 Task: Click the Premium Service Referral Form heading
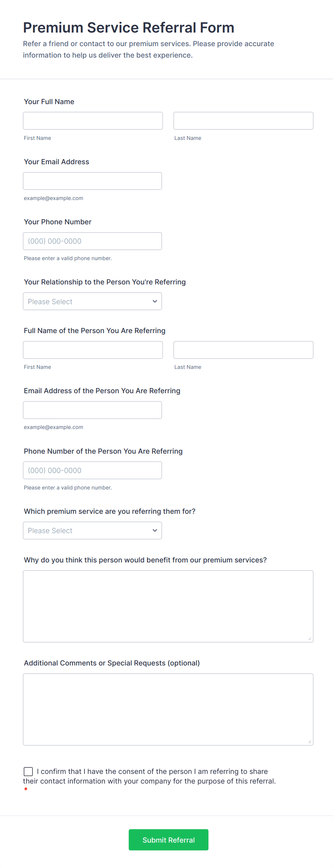129,28
